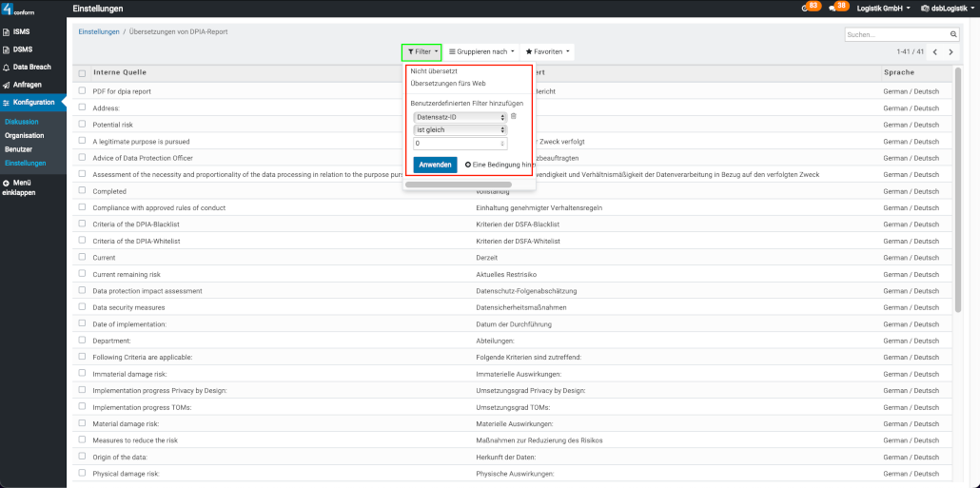The image size is (980, 488).
Task: Click the horizontal scrollbar in filter menu
Action: (x=459, y=185)
